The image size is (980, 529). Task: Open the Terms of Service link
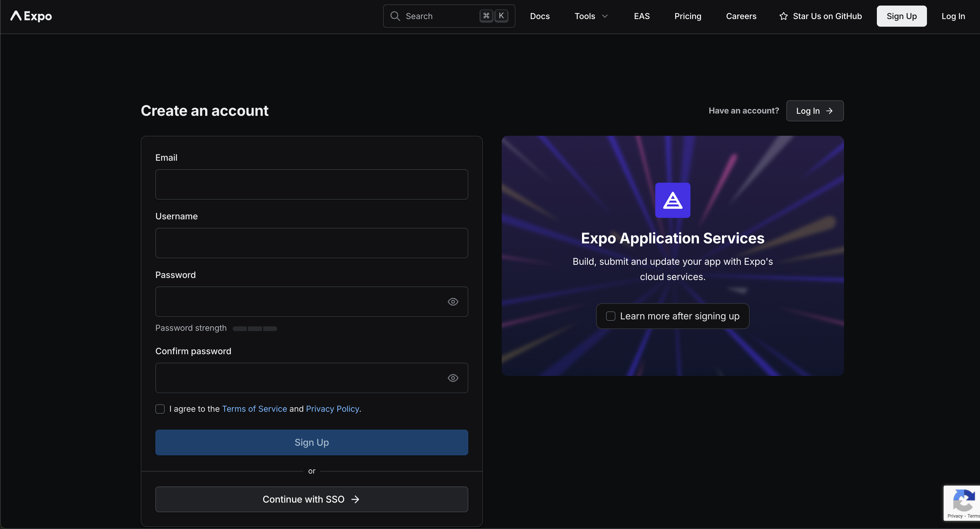point(254,409)
